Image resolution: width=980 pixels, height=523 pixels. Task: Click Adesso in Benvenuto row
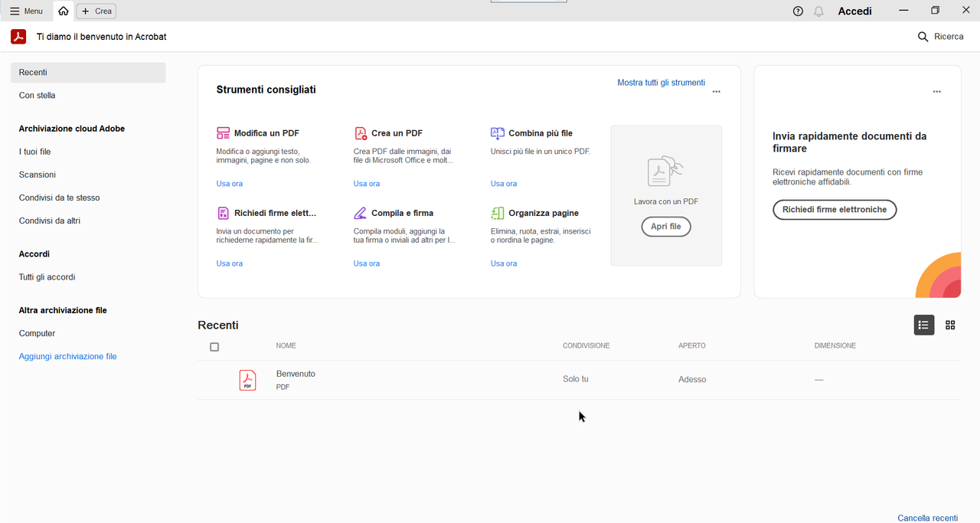click(x=692, y=380)
